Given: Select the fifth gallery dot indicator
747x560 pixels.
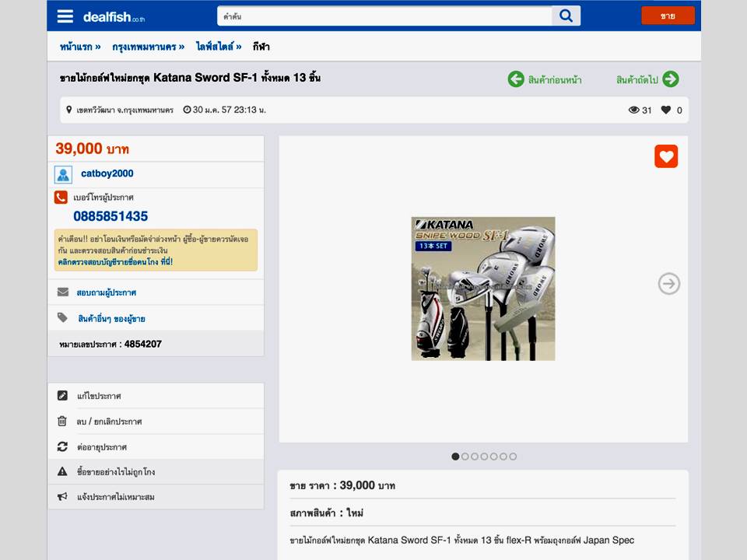Looking at the screenshot, I should (493, 457).
